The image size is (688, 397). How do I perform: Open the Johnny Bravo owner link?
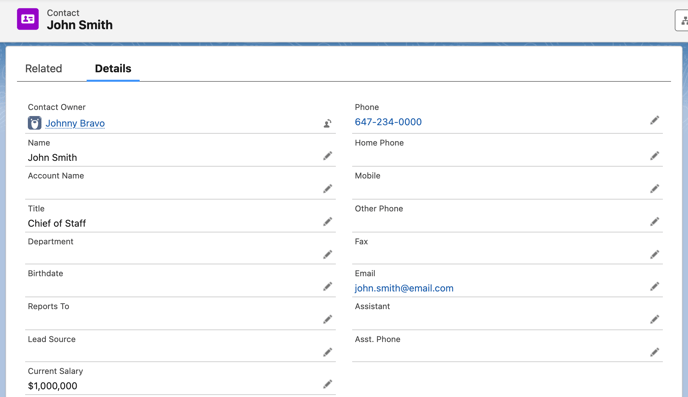75,123
